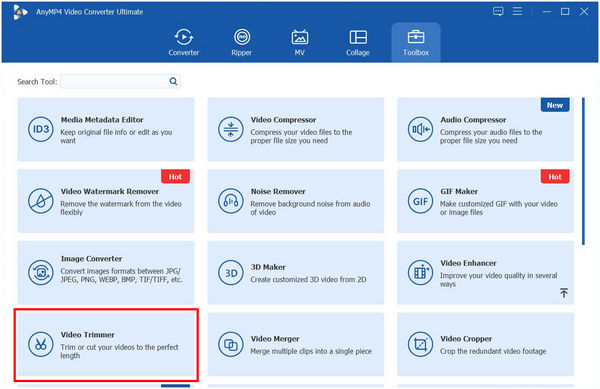The width and height of the screenshot is (600, 389).
Task: Open the MV tab
Action: point(300,43)
